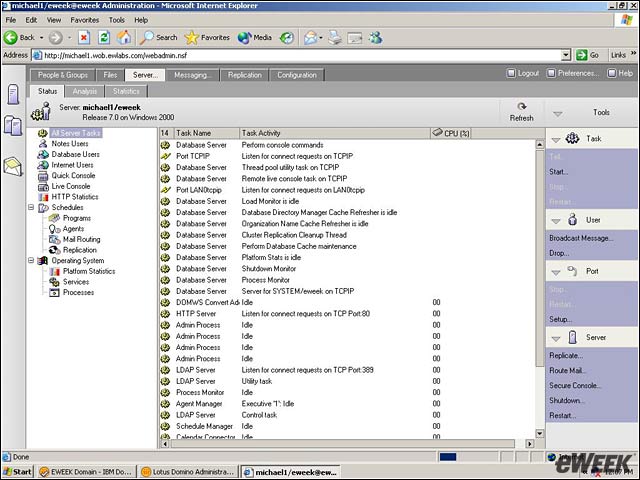Image resolution: width=640 pixels, height=480 pixels.
Task: Collapse the Server tools section
Action: click(x=556, y=339)
